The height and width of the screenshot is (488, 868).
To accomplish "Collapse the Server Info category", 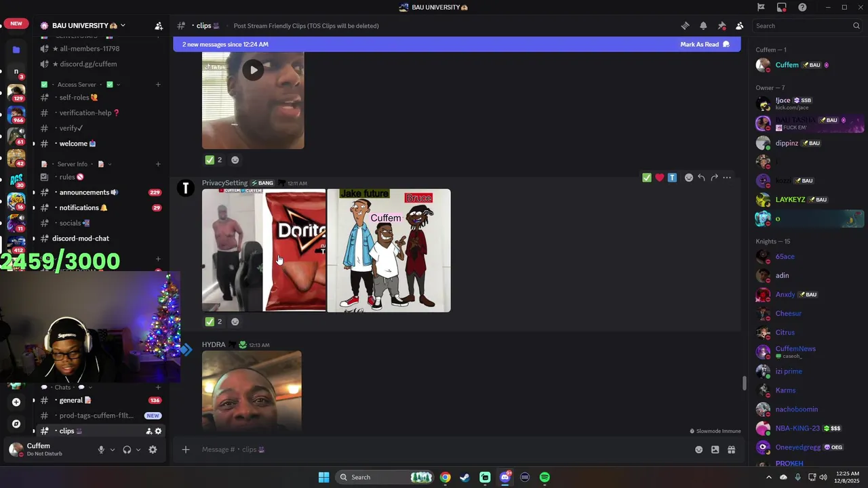I will click(x=76, y=164).
